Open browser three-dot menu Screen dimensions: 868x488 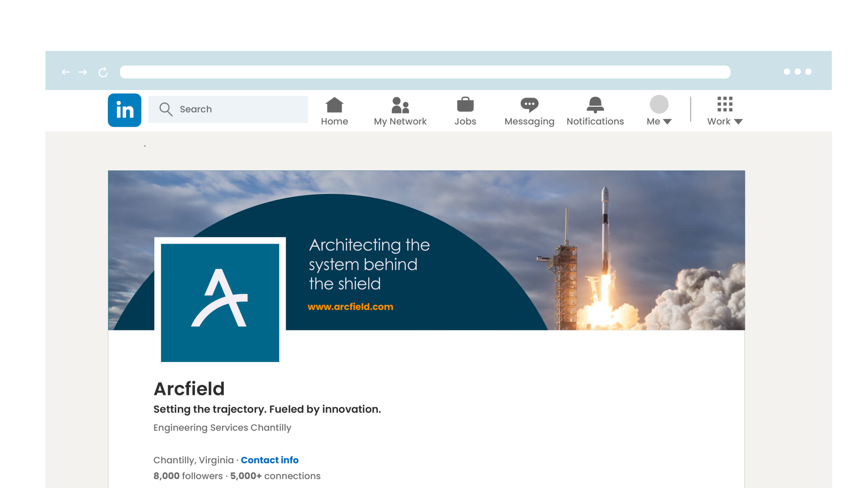[797, 72]
